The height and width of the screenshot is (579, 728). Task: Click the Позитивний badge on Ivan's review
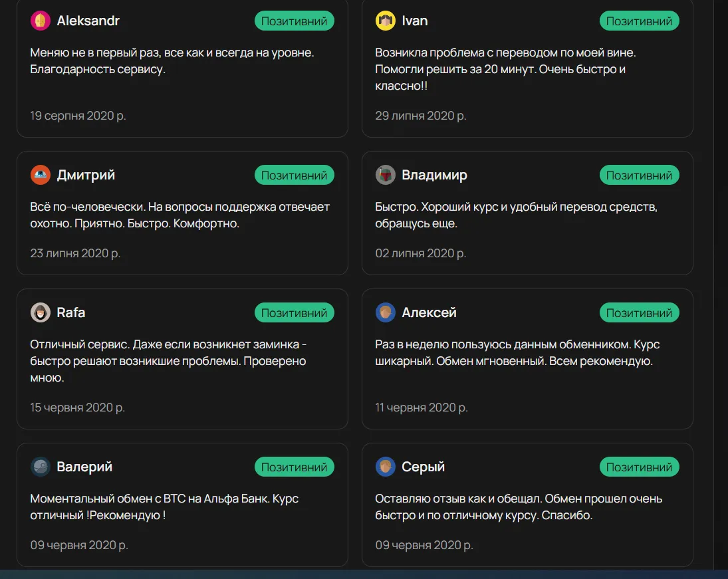pyautogui.click(x=640, y=21)
